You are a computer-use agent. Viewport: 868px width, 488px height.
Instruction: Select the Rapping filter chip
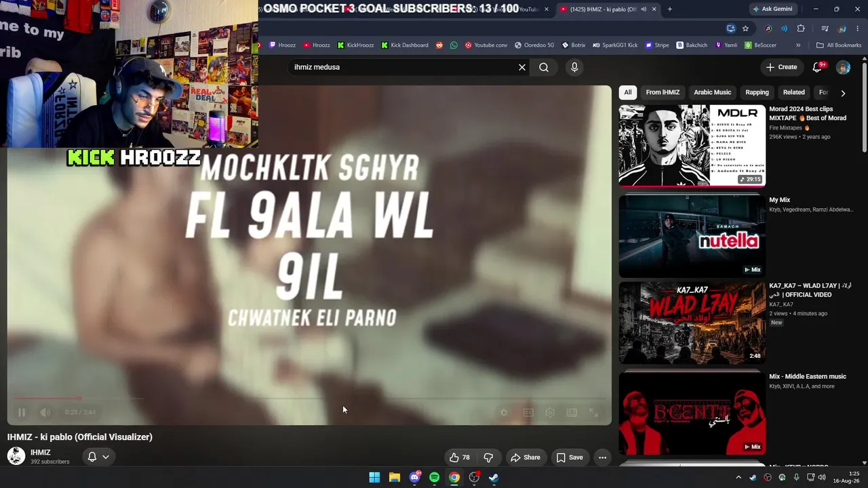(x=757, y=92)
